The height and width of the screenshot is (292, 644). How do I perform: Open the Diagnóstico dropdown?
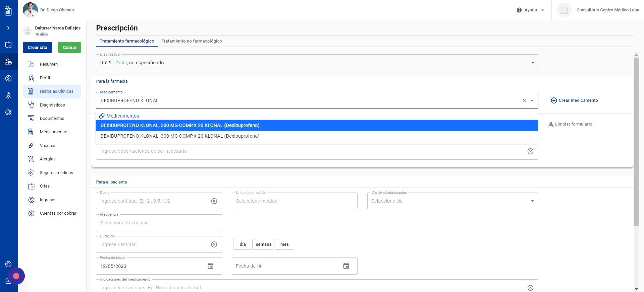click(317, 63)
